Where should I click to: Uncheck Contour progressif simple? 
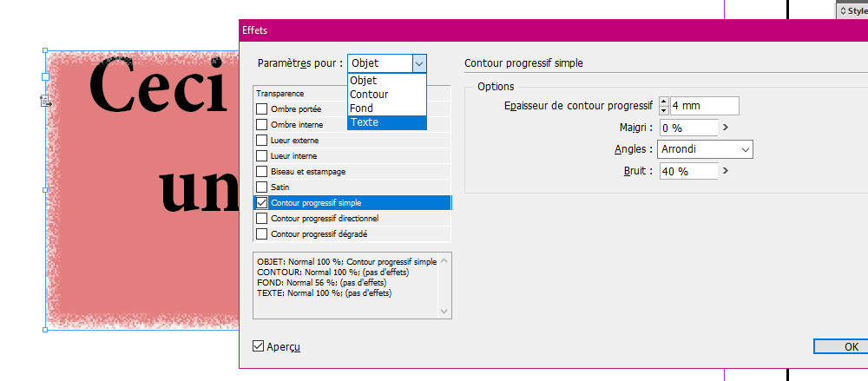pos(262,203)
